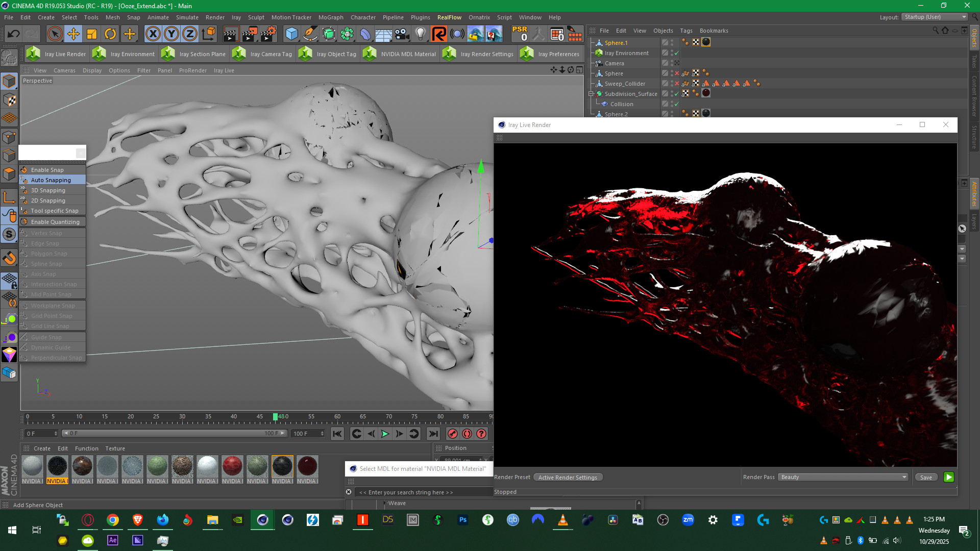The image size is (980, 551).
Task: Toggle the X-axis lock icon
Action: point(153,34)
